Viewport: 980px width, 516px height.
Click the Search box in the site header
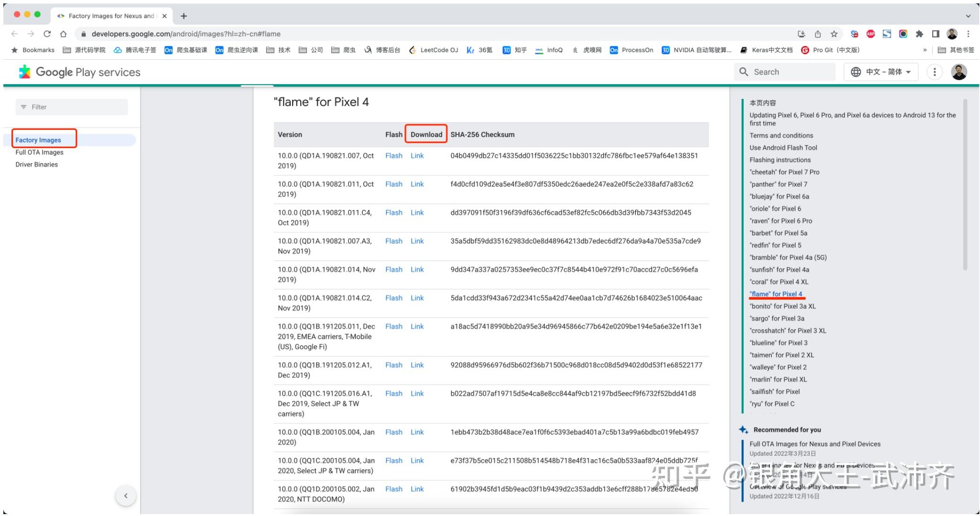pos(784,72)
